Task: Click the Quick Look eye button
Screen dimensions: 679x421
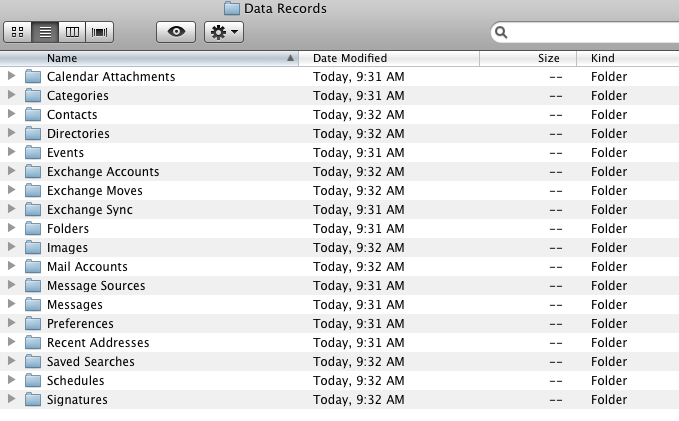Action: pyautogui.click(x=176, y=32)
